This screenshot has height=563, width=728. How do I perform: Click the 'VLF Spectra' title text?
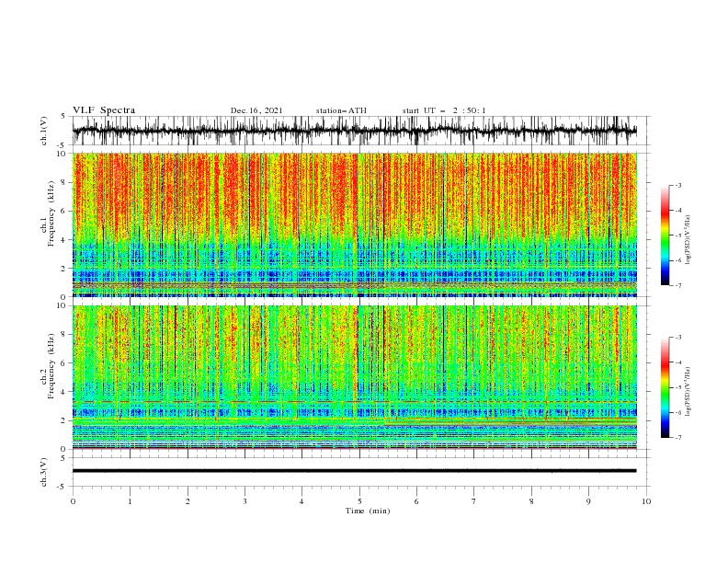[104, 110]
